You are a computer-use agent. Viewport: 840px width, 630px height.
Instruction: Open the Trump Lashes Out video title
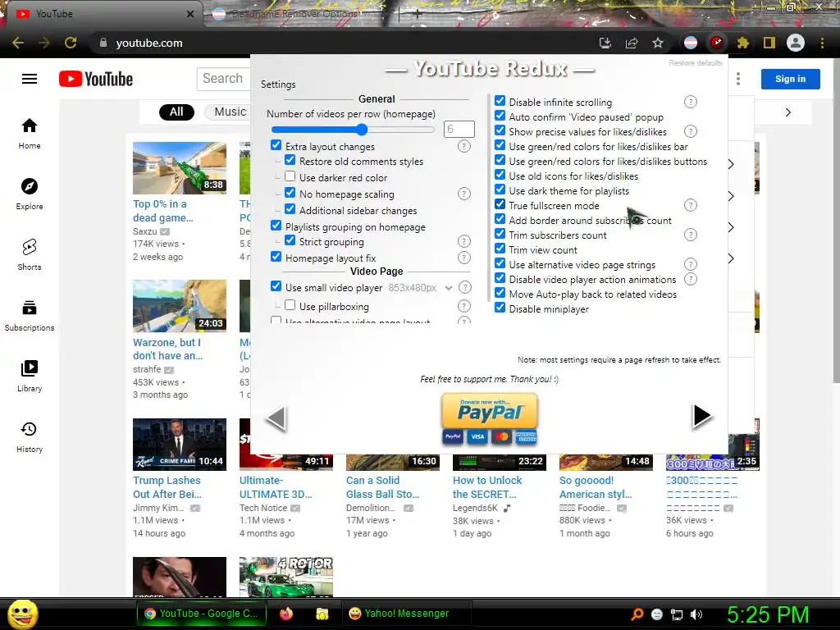click(167, 487)
